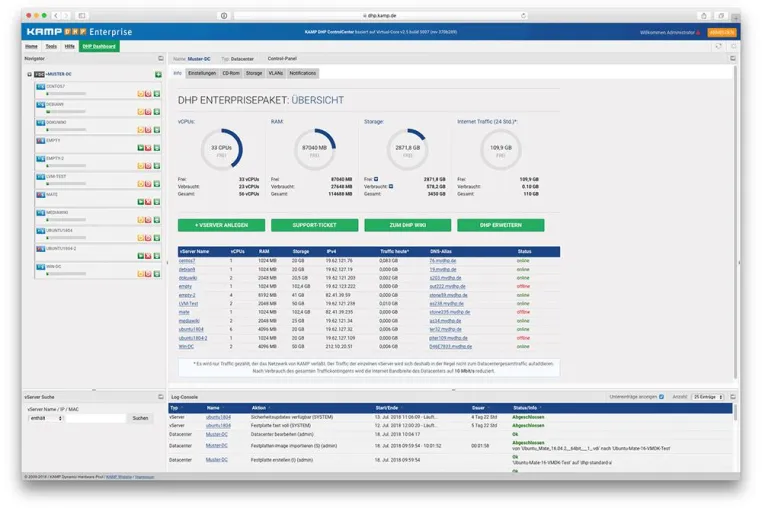
Task: Click the browser address bar
Action: (x=380, y=16)
